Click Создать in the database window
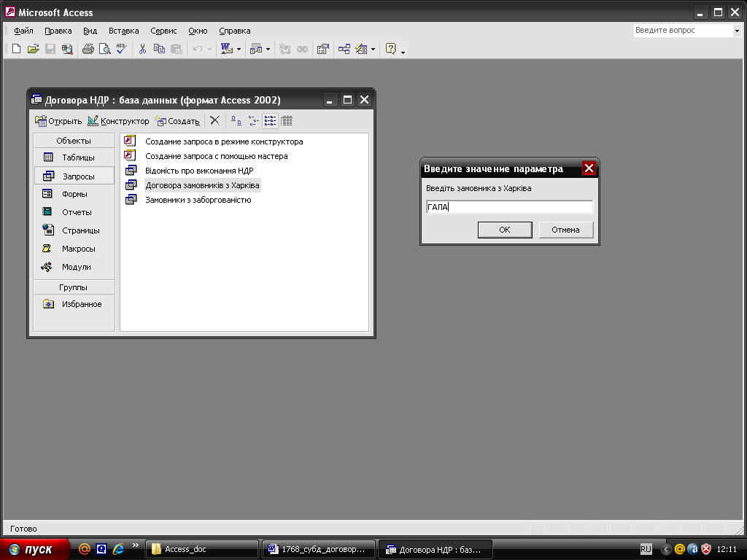 [x=177, y=121]
